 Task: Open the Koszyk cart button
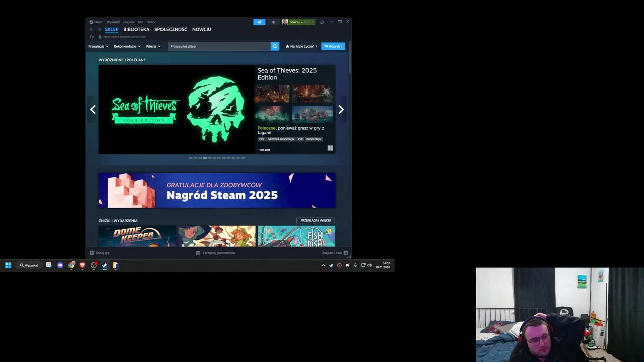point(333,46)
